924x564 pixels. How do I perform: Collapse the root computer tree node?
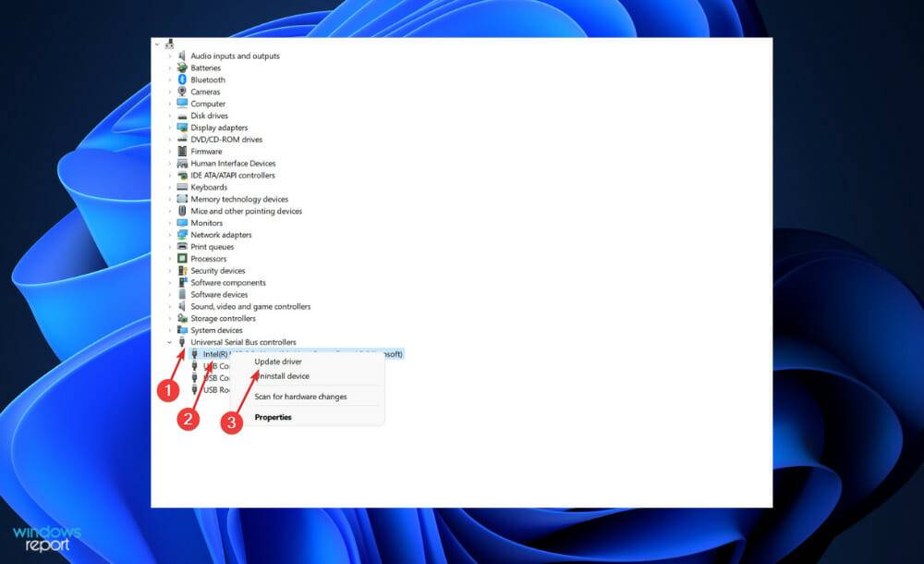157,44
